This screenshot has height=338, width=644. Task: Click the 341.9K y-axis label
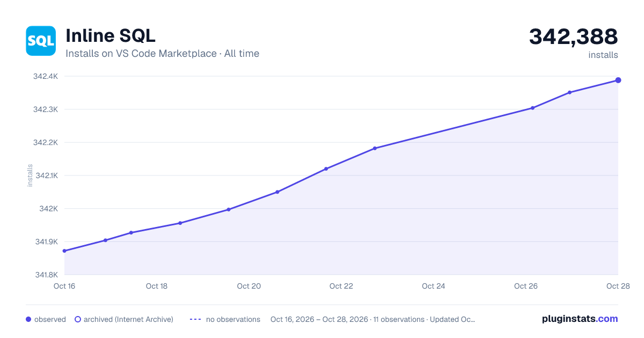point(46,241)
